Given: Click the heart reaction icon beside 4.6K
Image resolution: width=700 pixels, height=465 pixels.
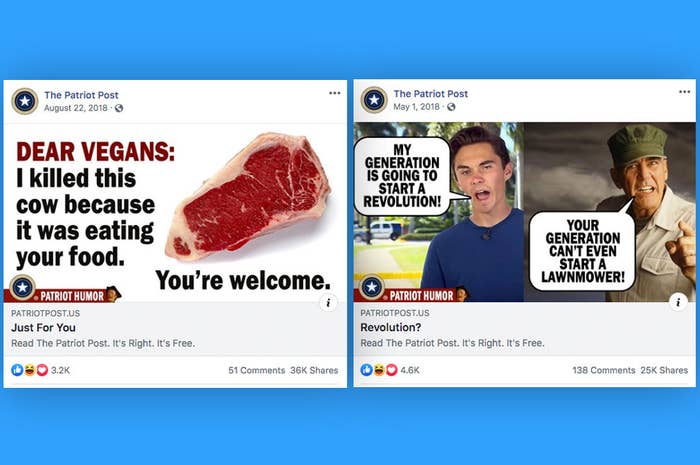Looking at the screenshot, I should click(x=392, y=370).
